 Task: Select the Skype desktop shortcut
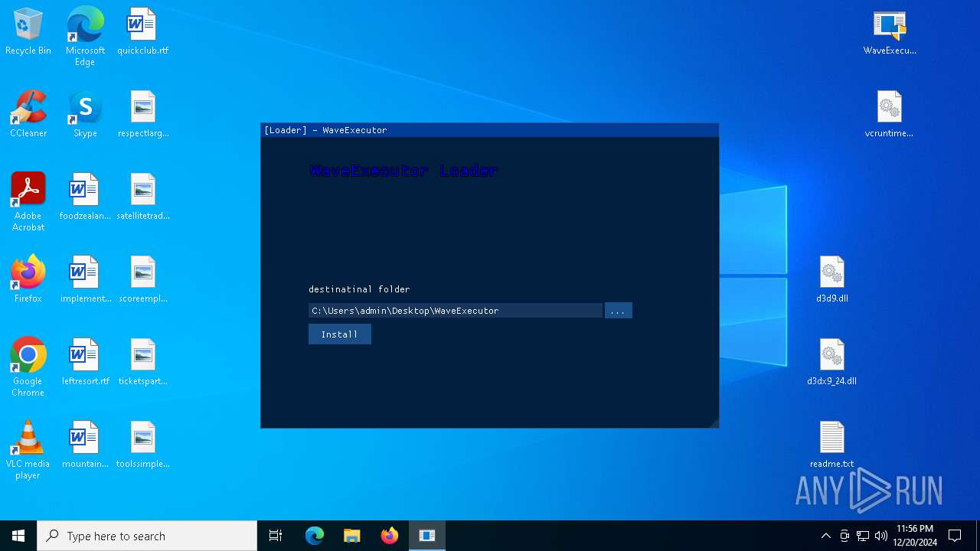coord(85,115)
